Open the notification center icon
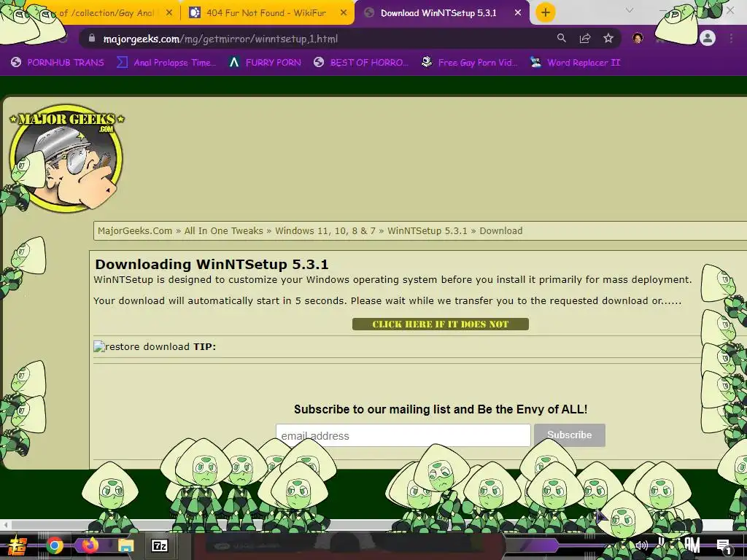 (723, 546)
